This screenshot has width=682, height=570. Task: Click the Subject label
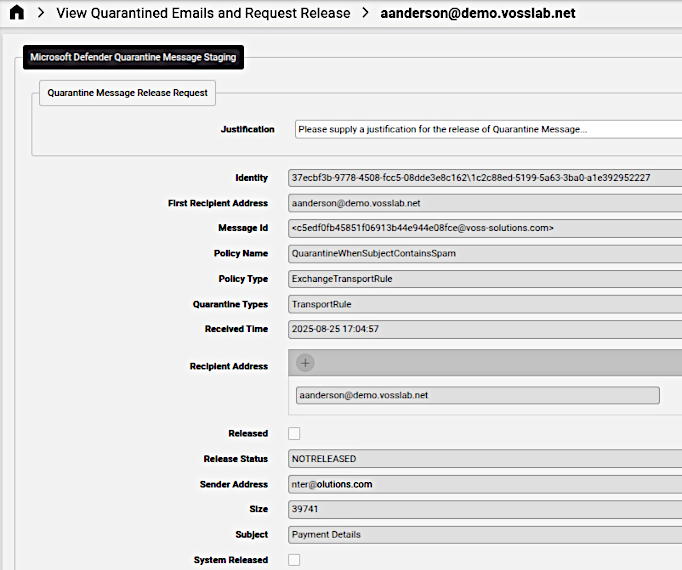[251, 534]
